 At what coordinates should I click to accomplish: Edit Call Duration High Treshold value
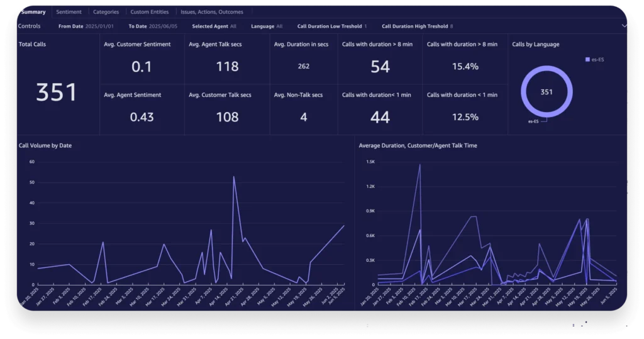[451, 26]
